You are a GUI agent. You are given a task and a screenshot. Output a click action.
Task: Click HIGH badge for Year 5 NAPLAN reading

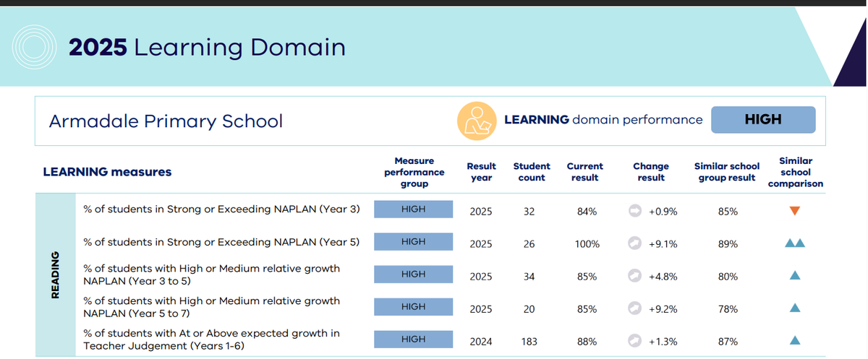coord(413,242)
